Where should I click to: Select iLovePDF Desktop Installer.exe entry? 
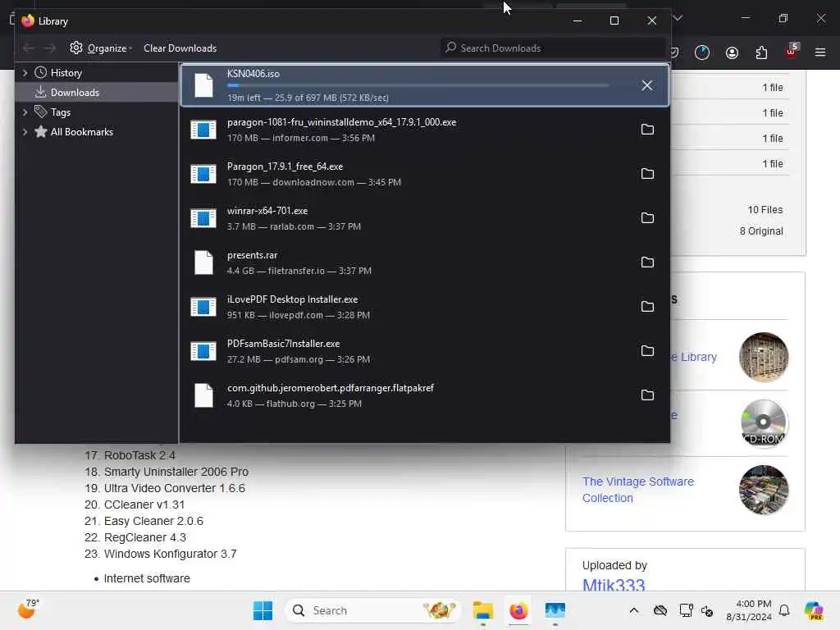click(425, 307)
